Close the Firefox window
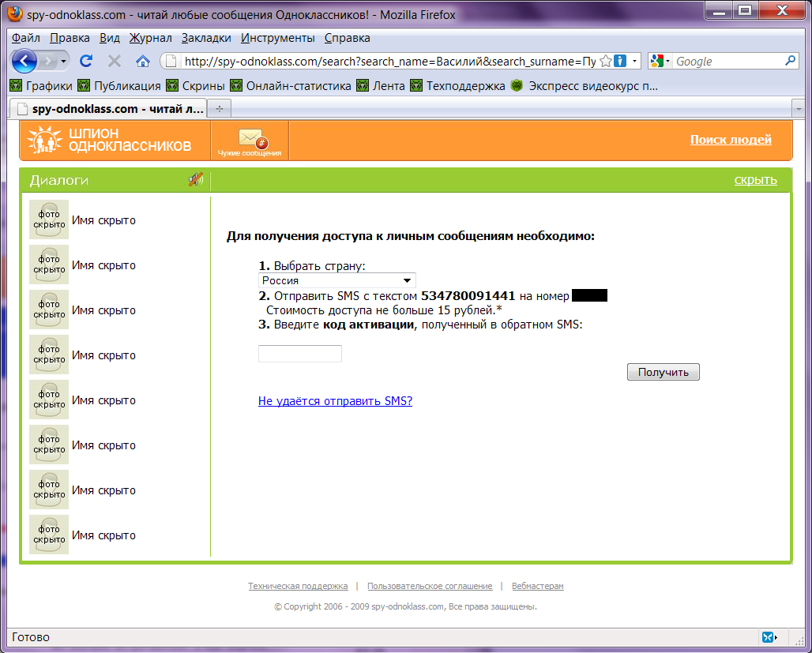The image size is (812, 653). 783,11
